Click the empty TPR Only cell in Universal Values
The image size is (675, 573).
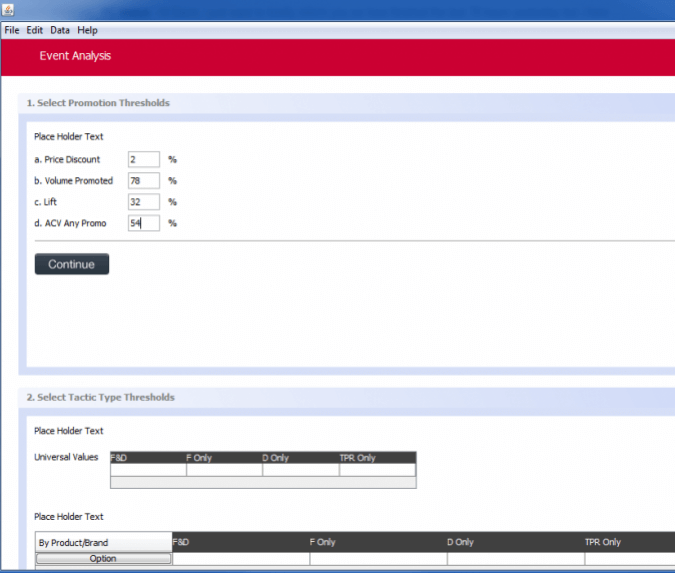click(x=378, y=470)
